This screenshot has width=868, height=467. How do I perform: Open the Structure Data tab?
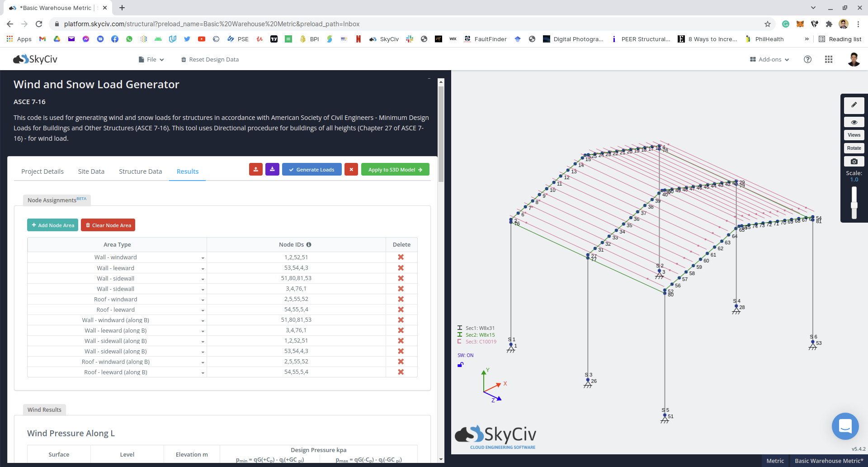coord(140,172)
